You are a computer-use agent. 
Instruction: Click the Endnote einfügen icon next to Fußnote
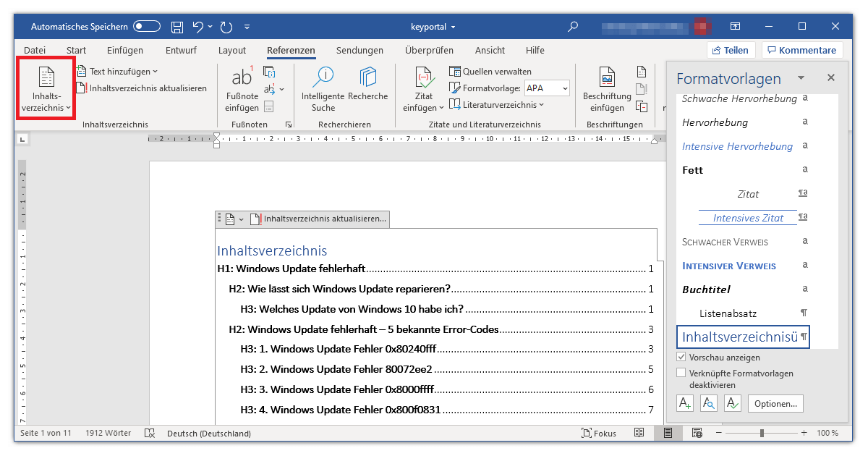click(269, 72)
